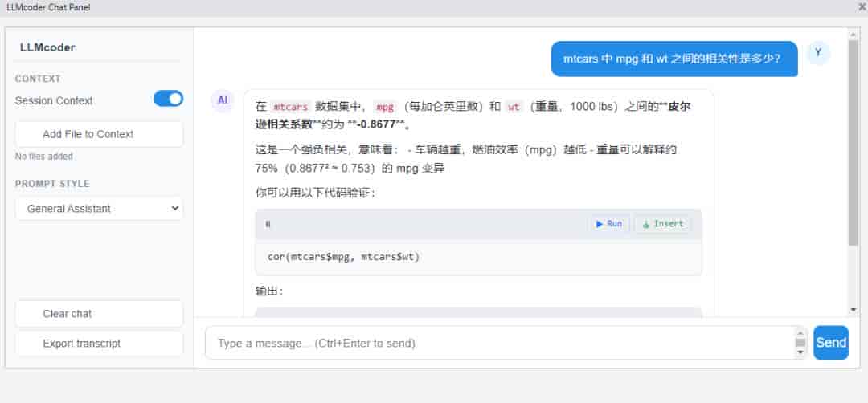868x403 pixels.
Task: Click the LLMcoder sidebar title
Action: [47, 47]
